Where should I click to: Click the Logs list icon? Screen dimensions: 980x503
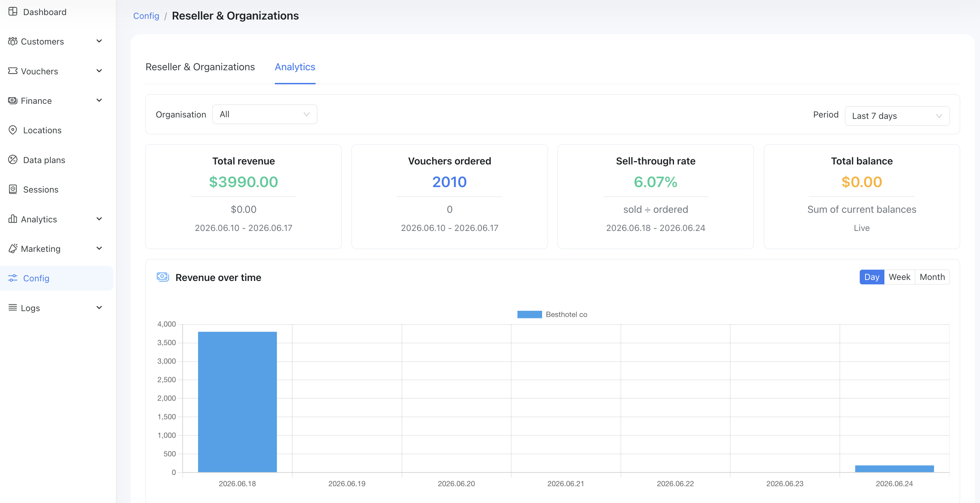tap(13, 307)
